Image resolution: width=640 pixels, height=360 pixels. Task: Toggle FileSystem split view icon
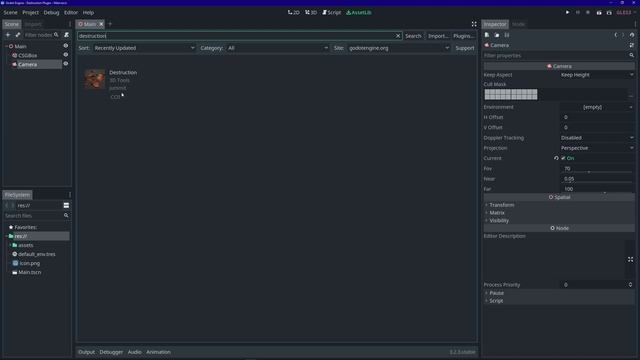(x=66, y=205)
